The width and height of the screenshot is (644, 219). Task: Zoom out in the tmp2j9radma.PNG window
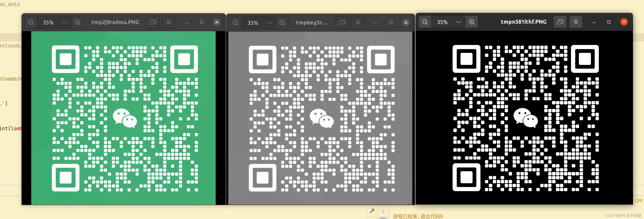[x=31, y=22]
